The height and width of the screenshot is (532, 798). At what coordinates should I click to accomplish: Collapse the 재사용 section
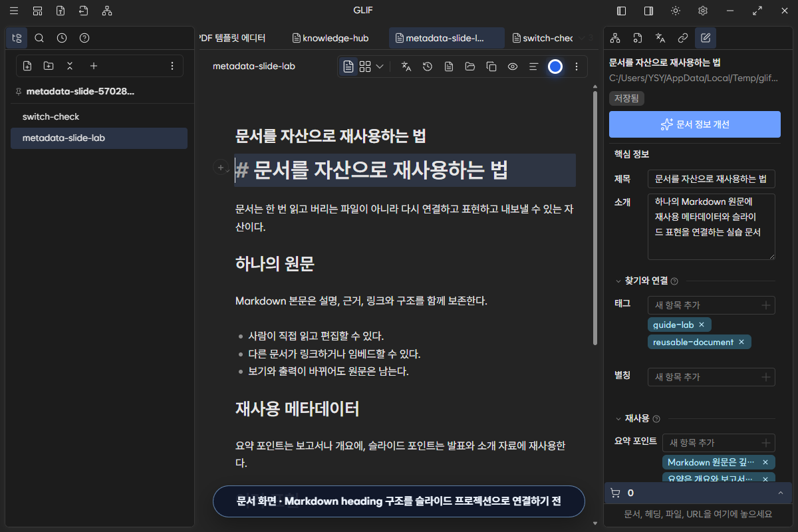[618, 419]
